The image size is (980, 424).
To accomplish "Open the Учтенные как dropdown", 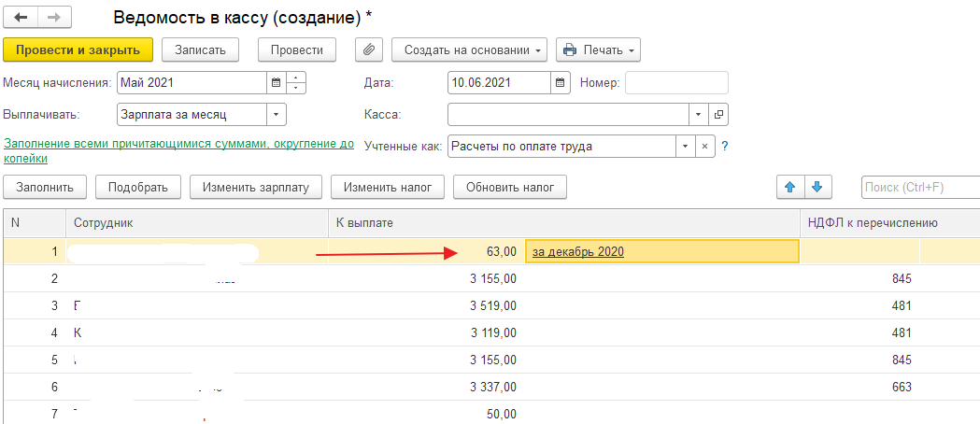I will (686, 147).
